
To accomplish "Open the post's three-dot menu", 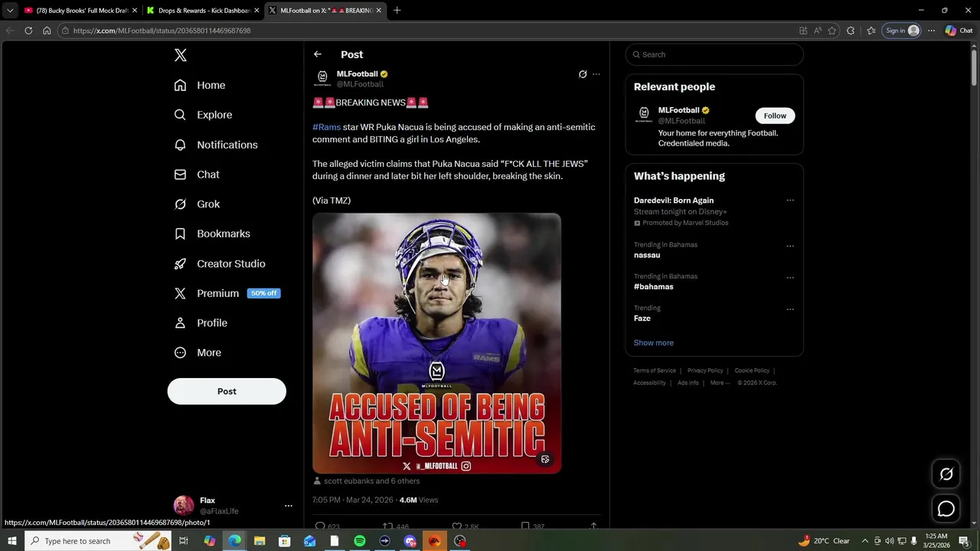I will 596,74.
